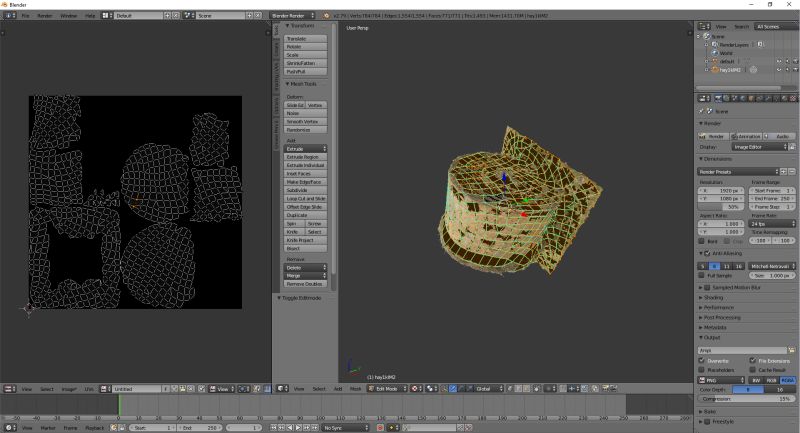800x433 pixels.
Task: Click the Compression slider
Action: click(x=746, y=399)
